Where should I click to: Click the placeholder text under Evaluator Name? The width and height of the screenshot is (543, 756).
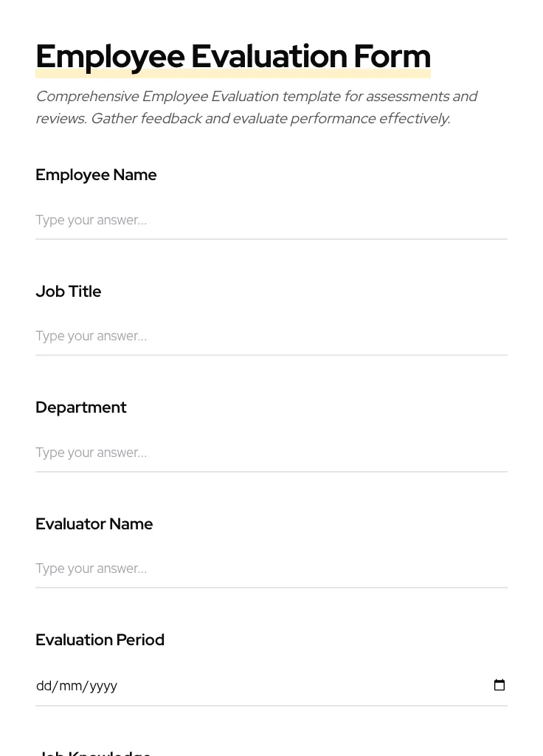pos(91,568)
